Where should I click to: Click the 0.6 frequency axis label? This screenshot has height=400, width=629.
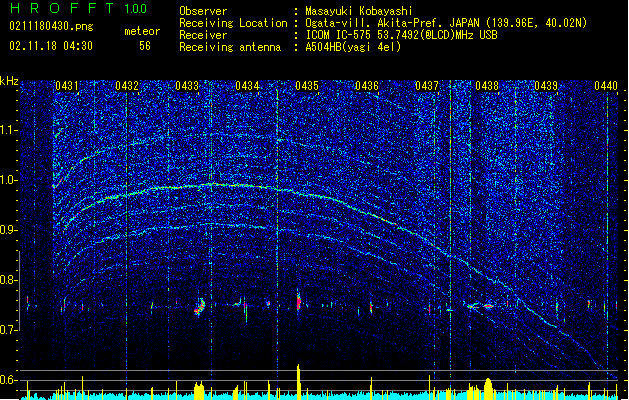click(9, 380)
